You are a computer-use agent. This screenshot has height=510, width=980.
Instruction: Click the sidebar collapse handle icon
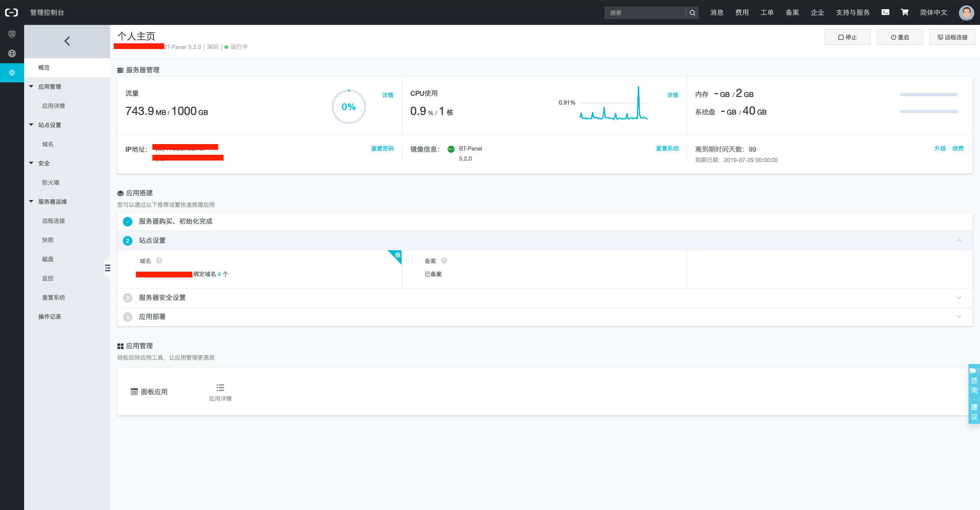click(x=108, y=268)
